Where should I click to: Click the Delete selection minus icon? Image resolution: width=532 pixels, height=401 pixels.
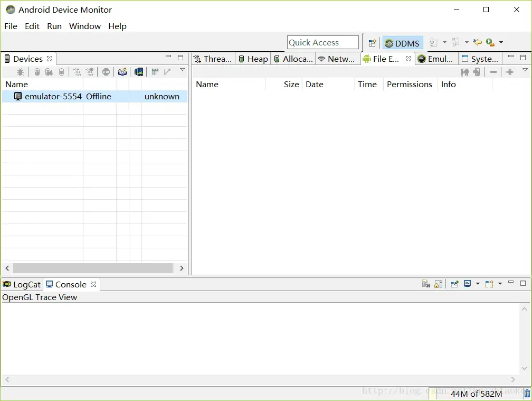coord(493,72)
